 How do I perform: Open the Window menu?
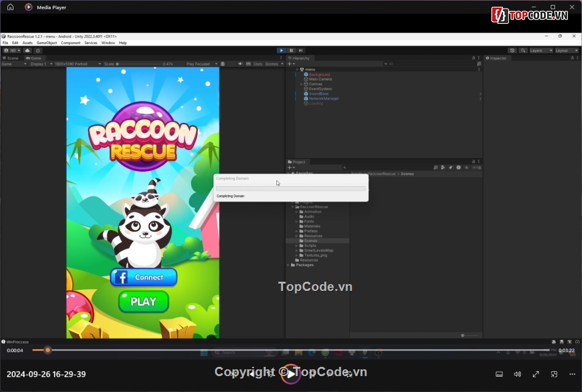pos(108,43)
